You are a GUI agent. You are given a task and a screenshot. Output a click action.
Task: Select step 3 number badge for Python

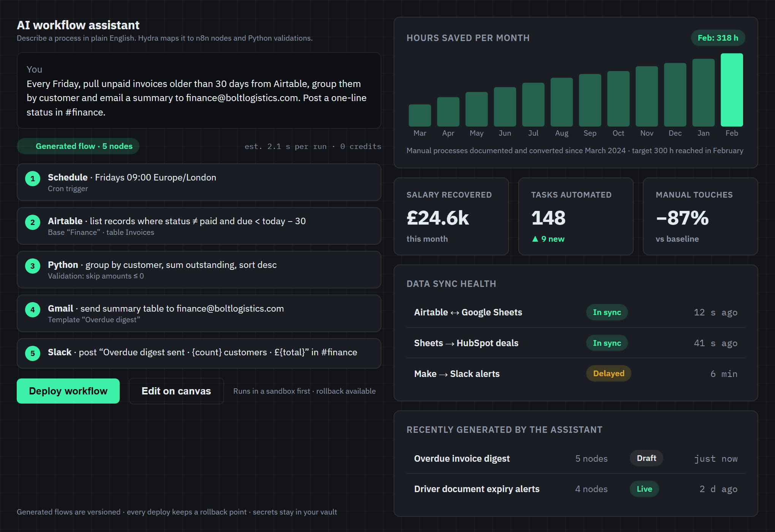pyautogui.click(x=33, y=266)
